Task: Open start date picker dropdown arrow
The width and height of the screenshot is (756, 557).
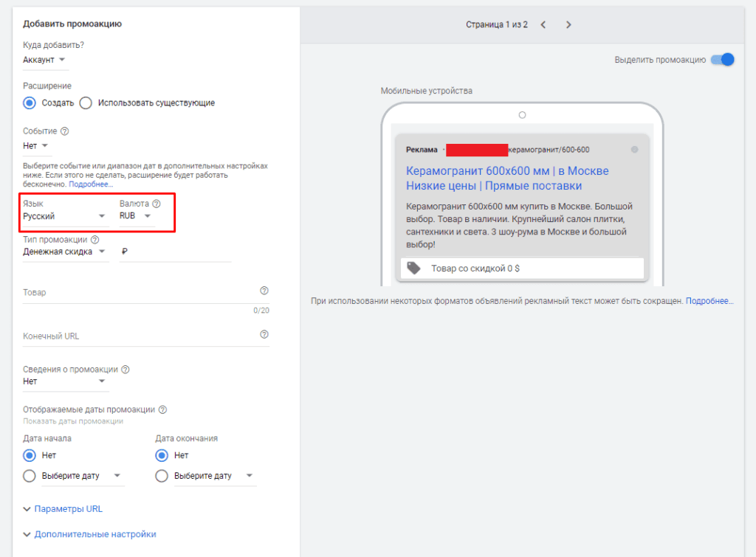Action: 117,476
